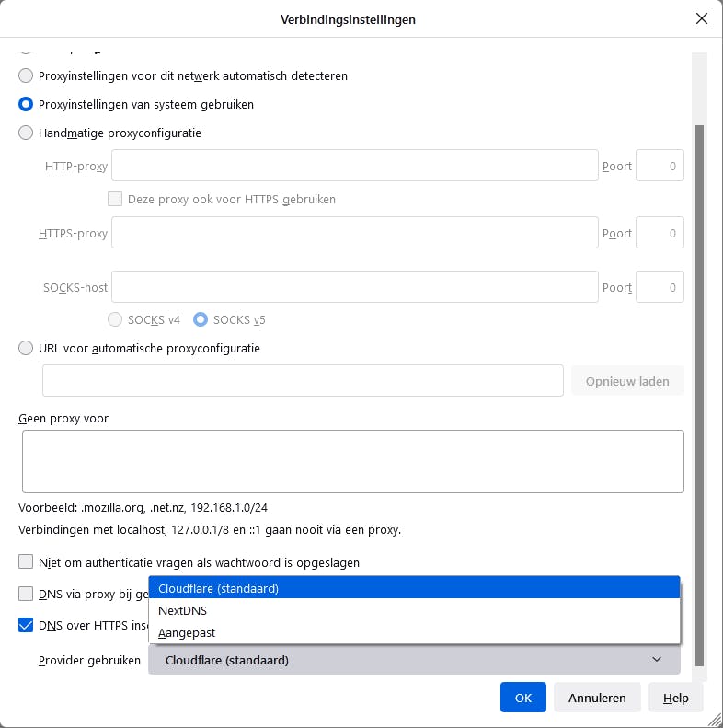Screen dimensions: 723x728
Task: Open Help for connection settings
Action: pos(675,698)
